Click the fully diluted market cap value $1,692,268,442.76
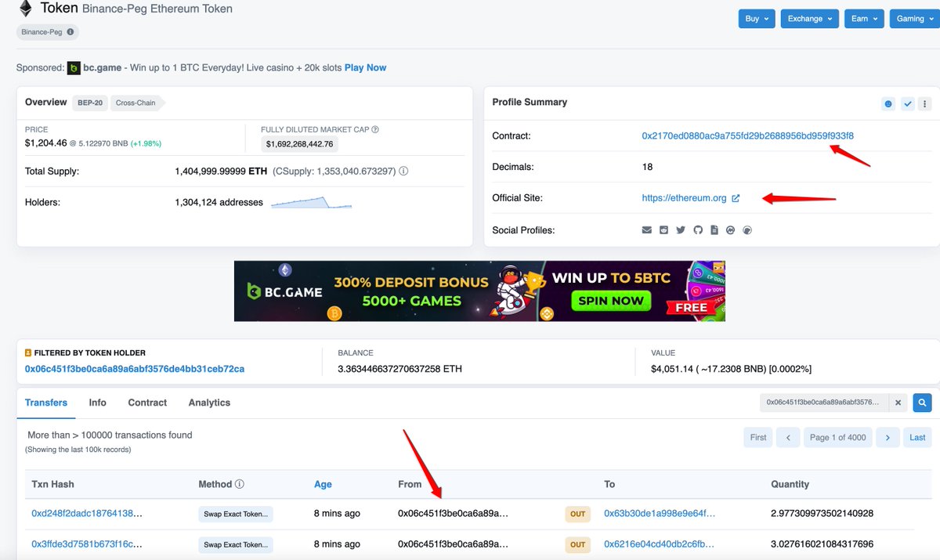940x560 pixels. pos(300,143)
